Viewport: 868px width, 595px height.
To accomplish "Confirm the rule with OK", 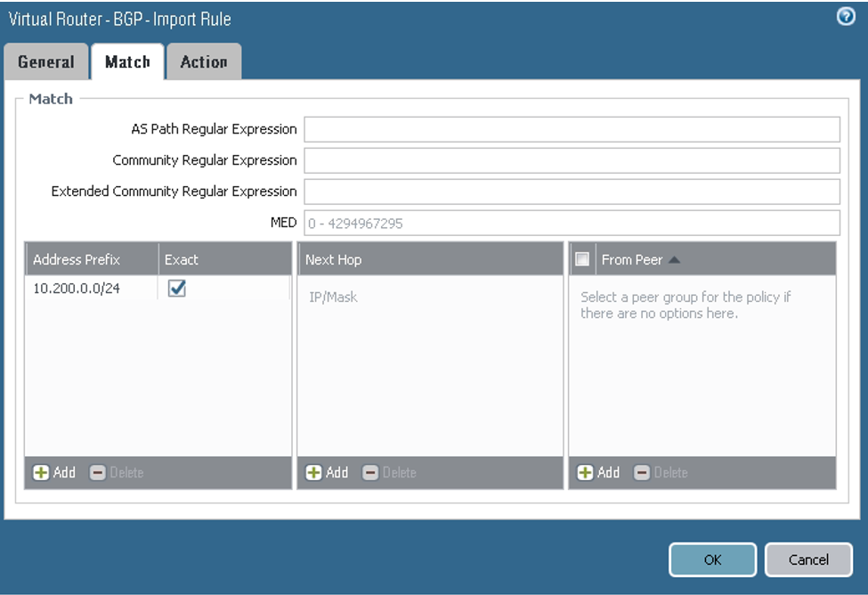I will (711, 559).
